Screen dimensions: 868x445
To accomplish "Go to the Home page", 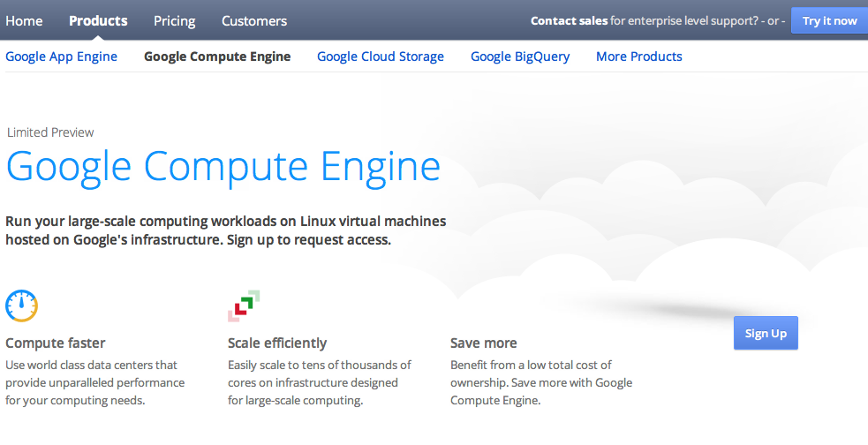I will pyautogui.click(x=24, y=20).
